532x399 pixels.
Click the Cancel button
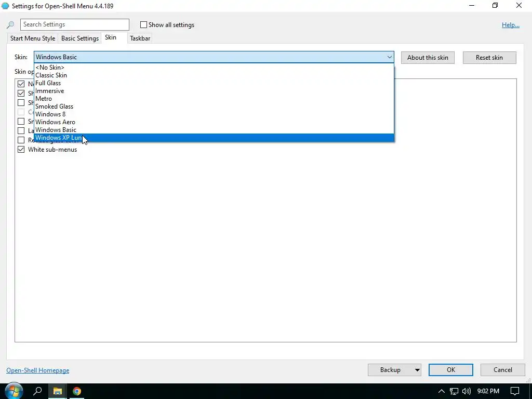point(502,370)
